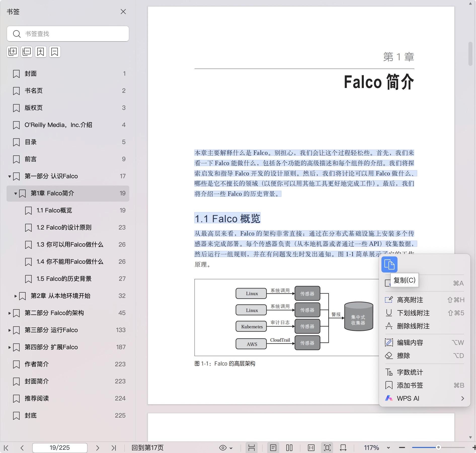Click the add bookmark icon in sidebar
Image resolution: width=476 pixels, height=453 pixels.
click(41, 52)
